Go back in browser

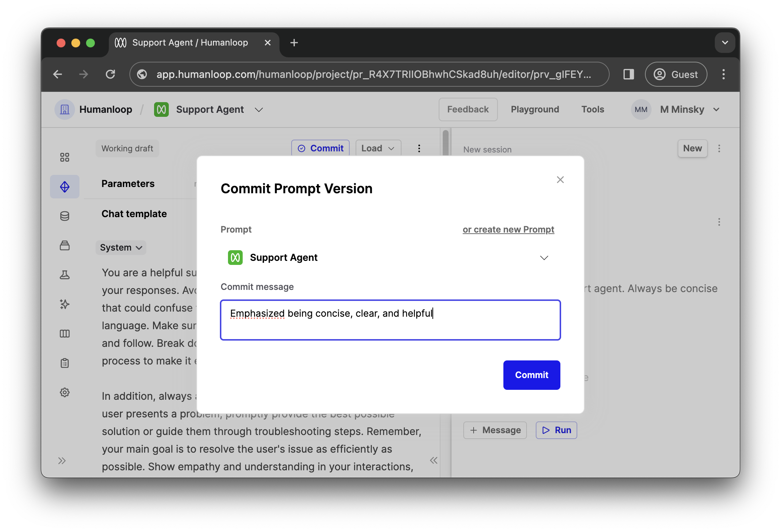tap(58, 74)
